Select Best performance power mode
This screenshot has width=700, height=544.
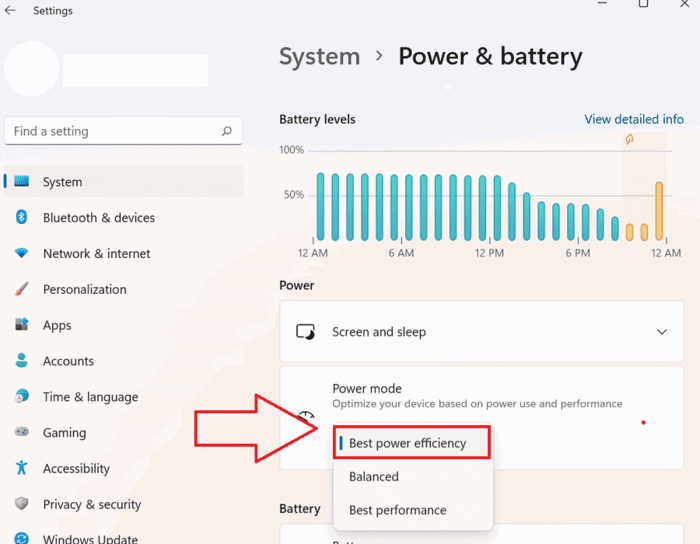pyautogui.click(x=413, y=510)
